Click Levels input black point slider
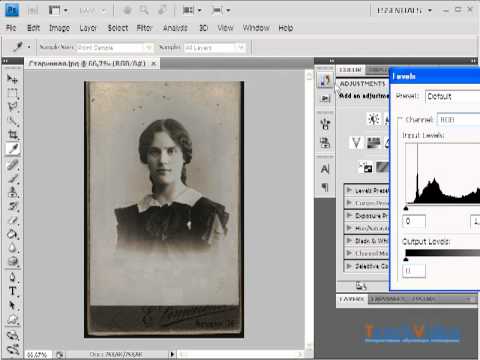The width and height of the screenshot is (480, 360). (x=406, y=208)
